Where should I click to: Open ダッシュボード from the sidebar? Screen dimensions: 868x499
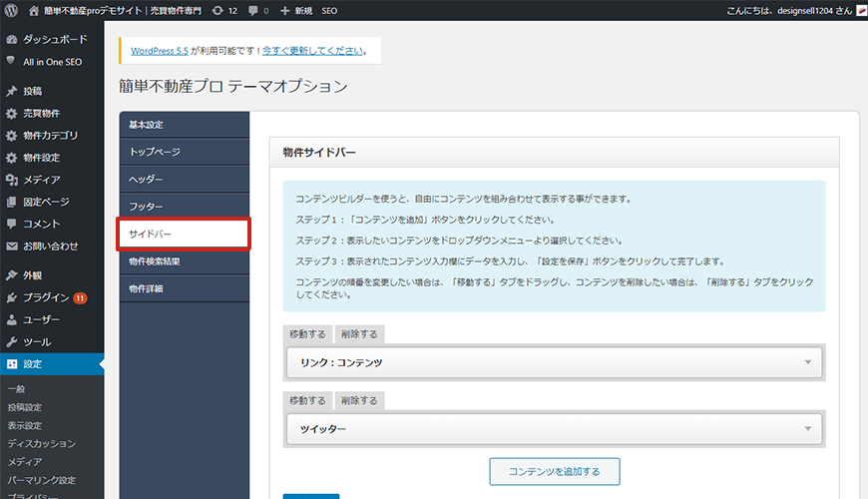tap(54, 40)
